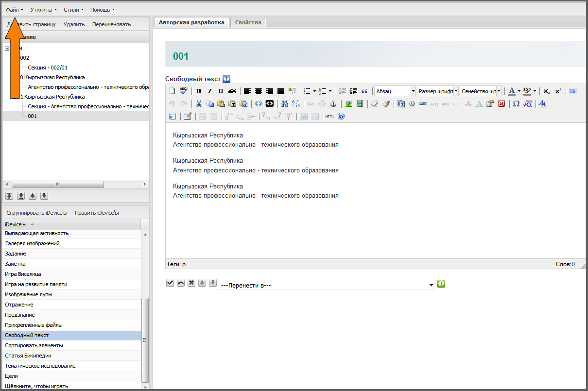
Task: Click the paste clipboard icon
Action: 221,104
